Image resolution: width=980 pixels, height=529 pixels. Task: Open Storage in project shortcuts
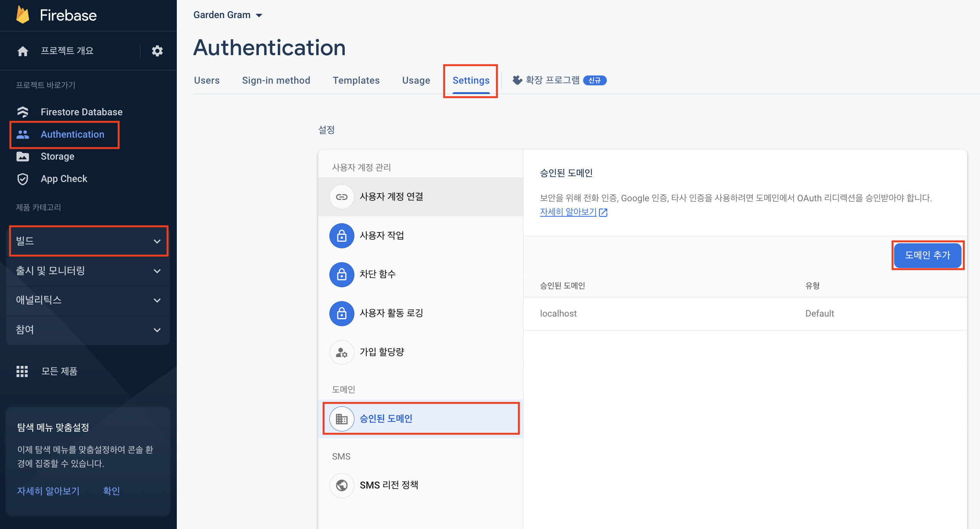coord(57,156)
